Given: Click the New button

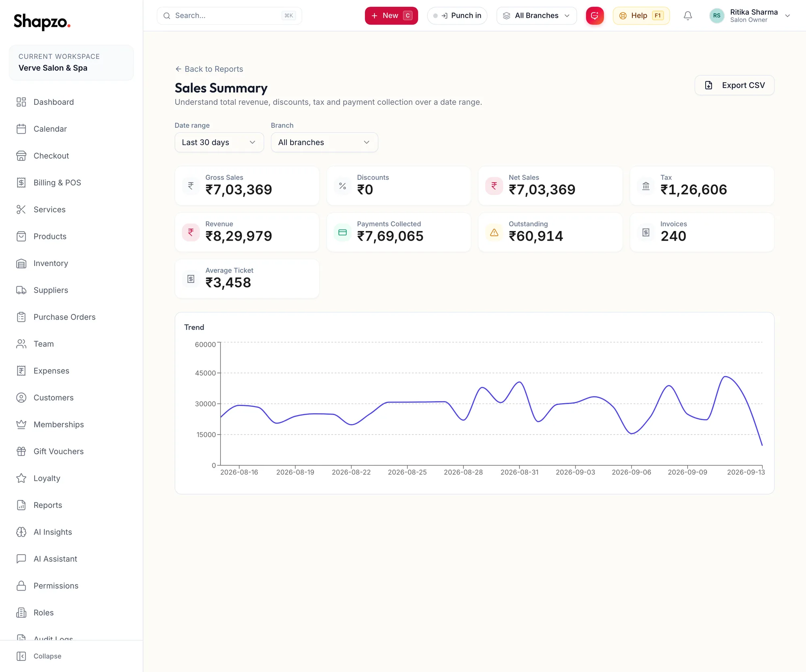Looking at the screenshot, I should point(391,16).
